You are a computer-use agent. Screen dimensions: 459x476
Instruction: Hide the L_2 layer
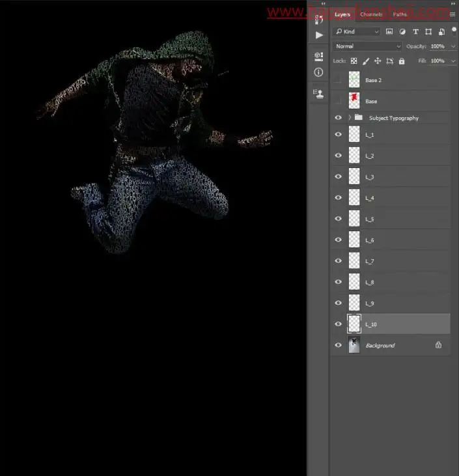(338, 156)
